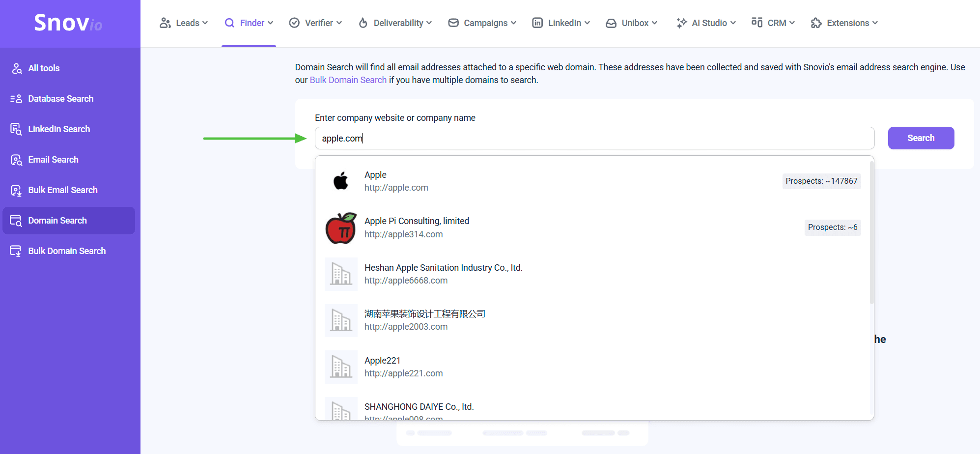Expand the Leads dropdown menu
Image resolution: width=980 pixels, height=454 pixels.
pyautogui.click(x=184, y=23)
